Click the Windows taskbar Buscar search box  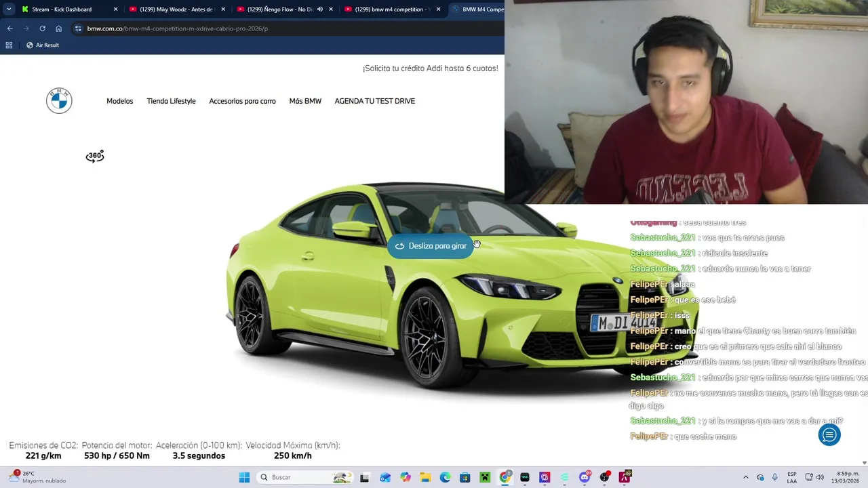coord(306,477)
